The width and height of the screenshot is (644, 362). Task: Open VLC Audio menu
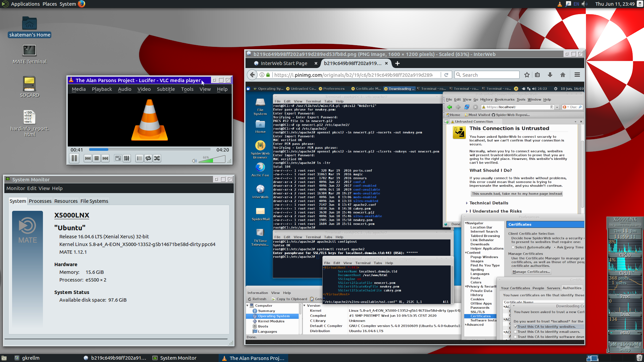(x=124, y=89)
